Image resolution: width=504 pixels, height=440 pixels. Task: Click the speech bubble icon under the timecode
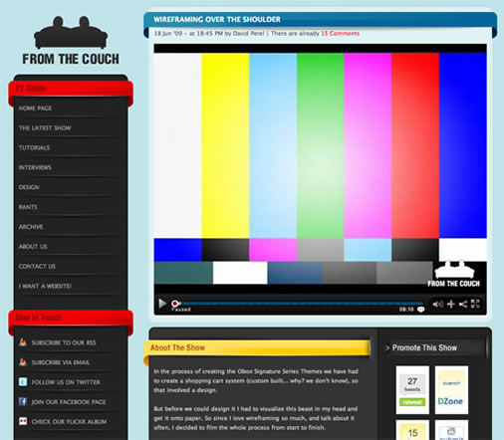pyautogui.click(x=420, y=310)
